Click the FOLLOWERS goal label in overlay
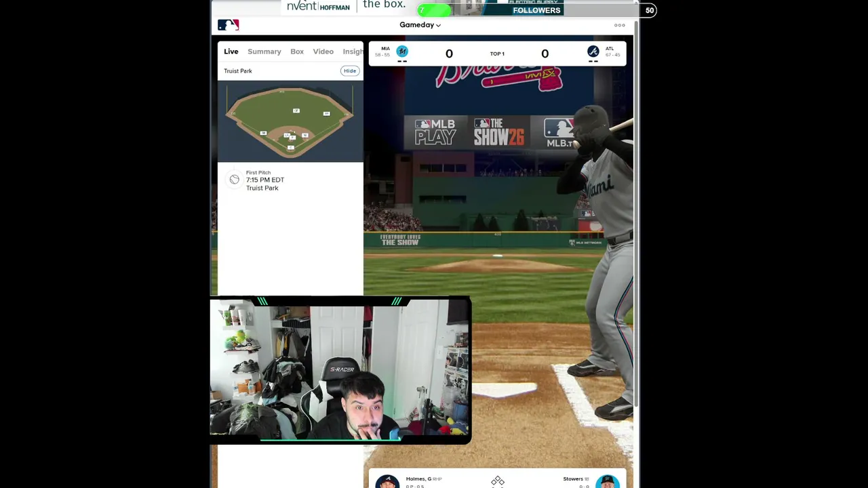Image resolution: width=868 pixels, height=488 pixels. coord(536,10)
